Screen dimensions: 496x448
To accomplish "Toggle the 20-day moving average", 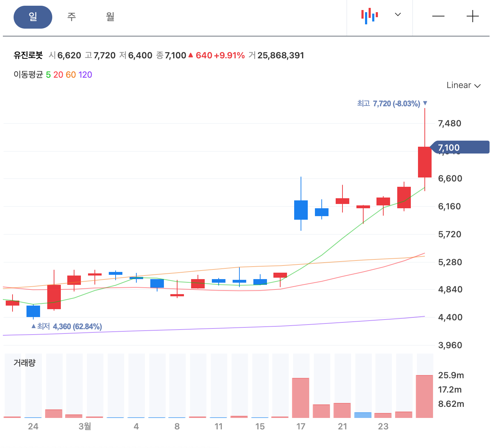I will [58, 75].
